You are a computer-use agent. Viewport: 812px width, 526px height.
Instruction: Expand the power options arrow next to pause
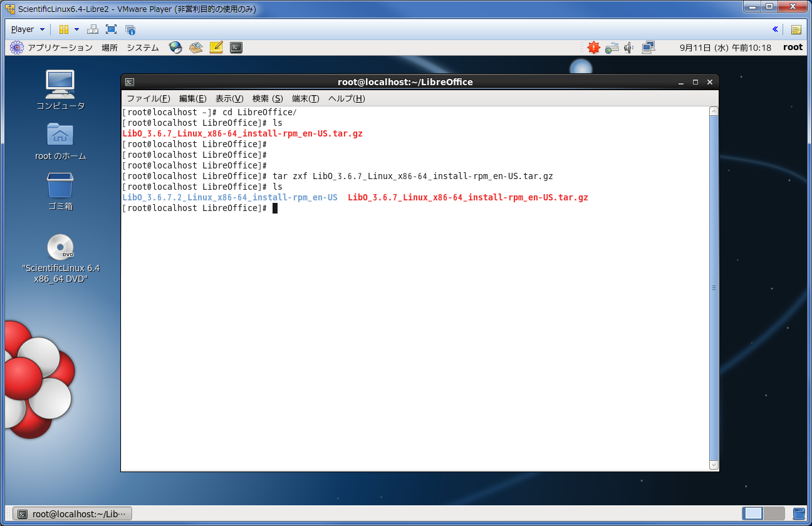click(76, 29)
